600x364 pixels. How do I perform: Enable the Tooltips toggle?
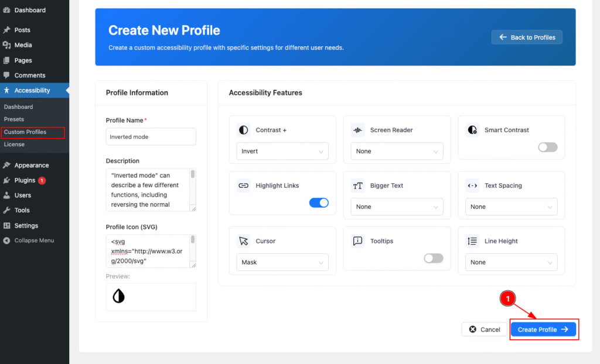point(433,258)
